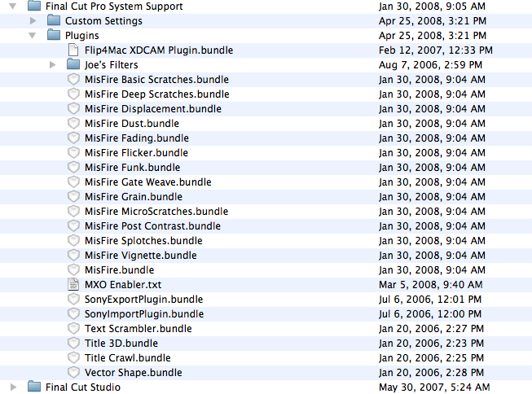Screen dimensions: 532x394
Task: Collapse the Final Cut Pro System Support folder
Action: (x=14, y=7)
